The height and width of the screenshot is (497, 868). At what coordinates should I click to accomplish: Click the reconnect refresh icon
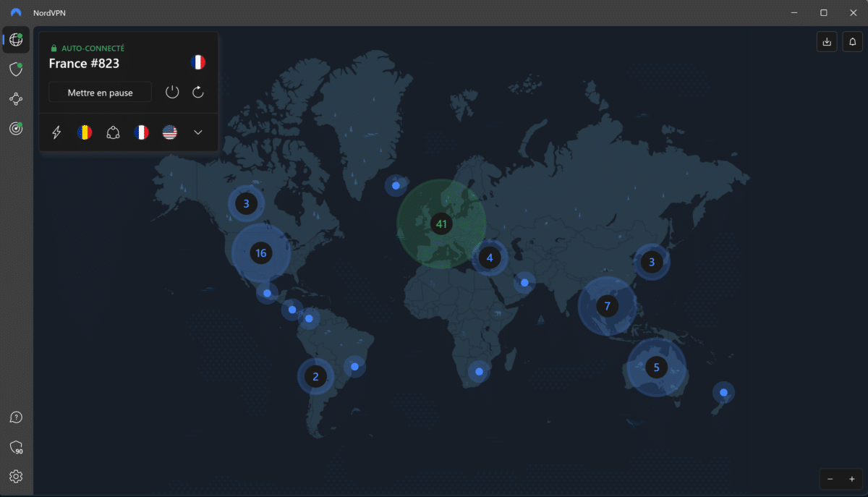pos(198,92)
